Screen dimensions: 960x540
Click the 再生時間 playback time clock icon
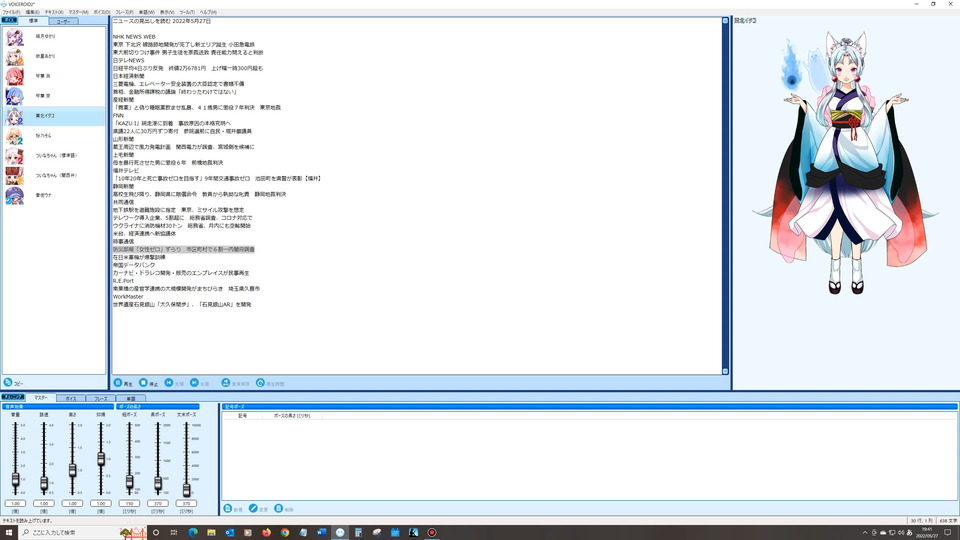pyautogui.click(x=260, y=383)
